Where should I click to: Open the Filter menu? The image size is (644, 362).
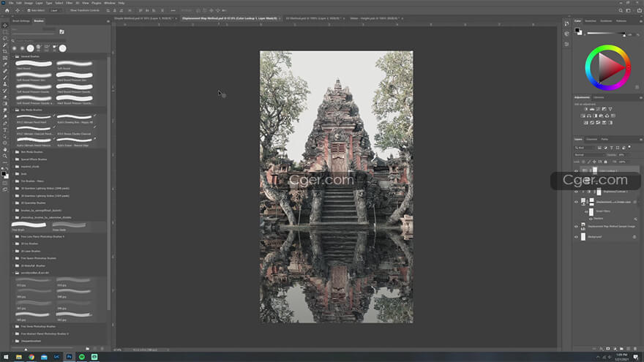point(69,3)
